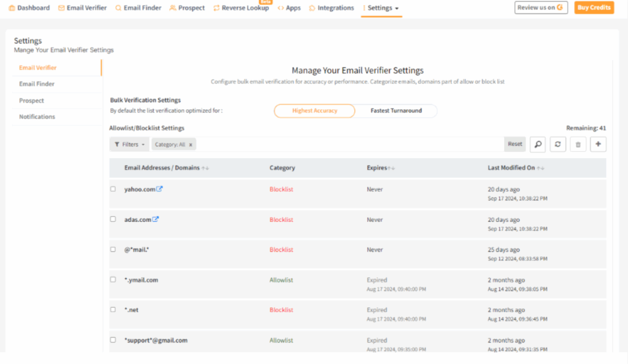Image resolution: width=628 pixels, height=364 pixels.
Task: Open the Notifications settings section
Action: click(x=37, y=116)
